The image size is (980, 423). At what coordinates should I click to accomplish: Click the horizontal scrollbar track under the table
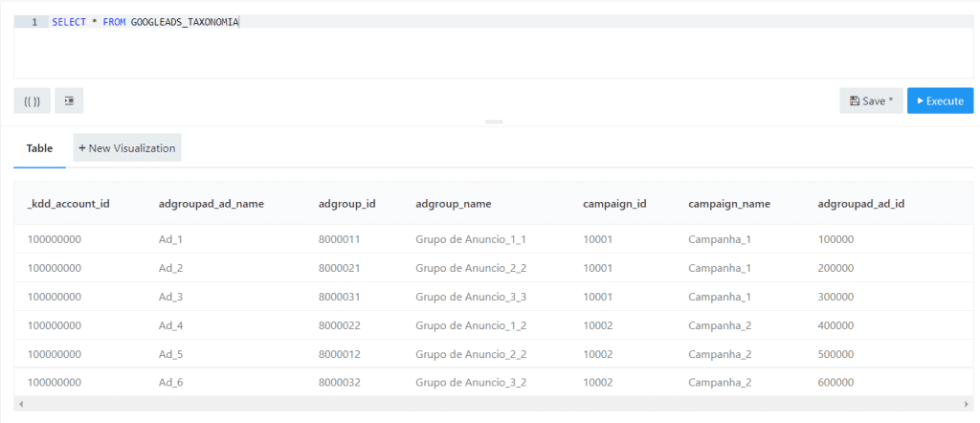coord(479,403)
